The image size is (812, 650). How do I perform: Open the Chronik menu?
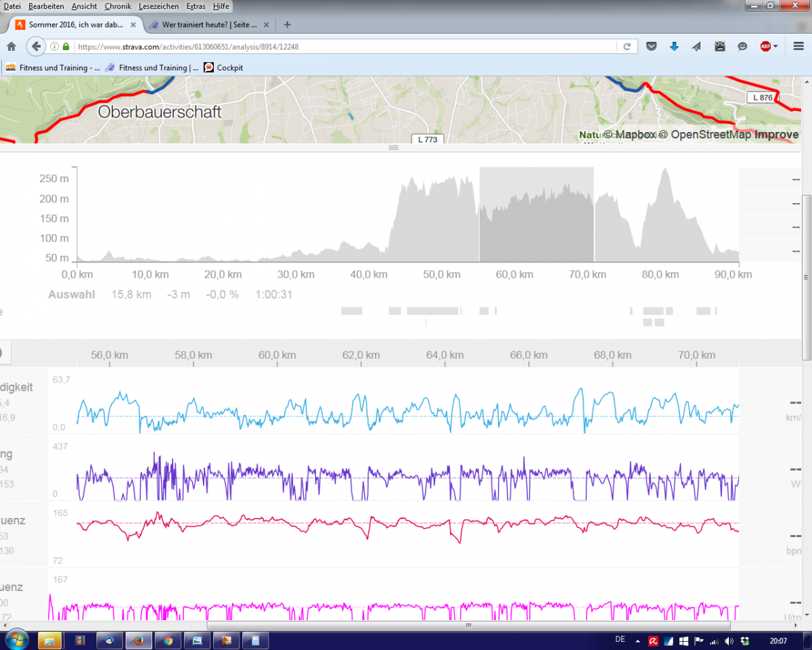click(118, 6)
